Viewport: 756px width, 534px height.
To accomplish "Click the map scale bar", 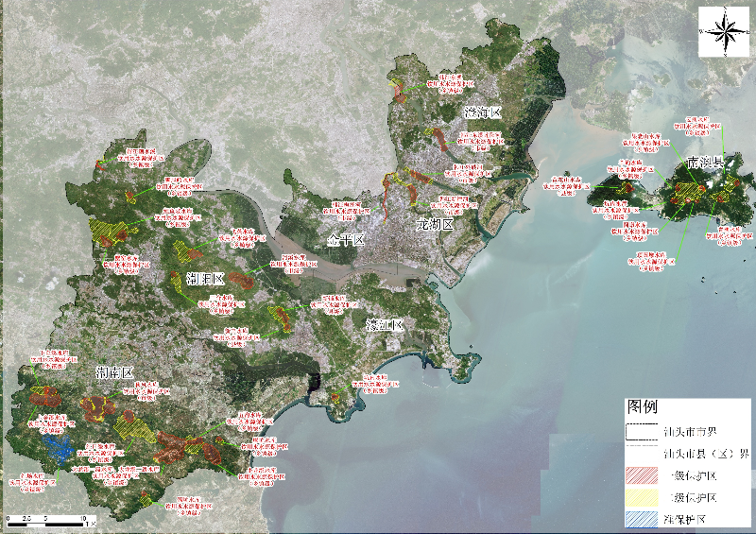I will 49,518.
